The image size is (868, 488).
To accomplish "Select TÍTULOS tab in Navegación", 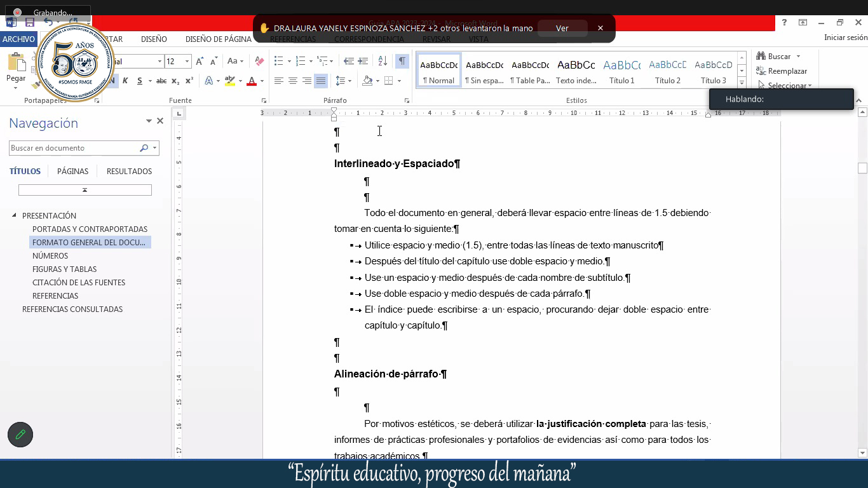I will (x=25, y=171).
